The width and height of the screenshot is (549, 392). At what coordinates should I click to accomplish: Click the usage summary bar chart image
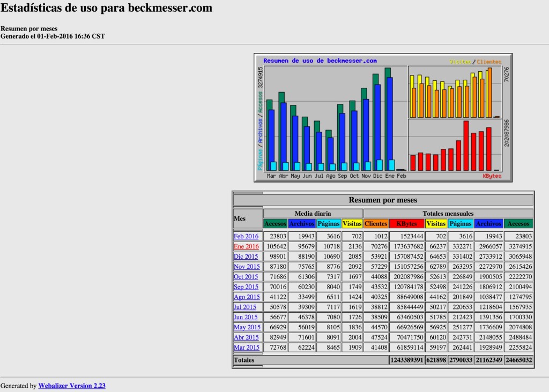pos(383,118)
